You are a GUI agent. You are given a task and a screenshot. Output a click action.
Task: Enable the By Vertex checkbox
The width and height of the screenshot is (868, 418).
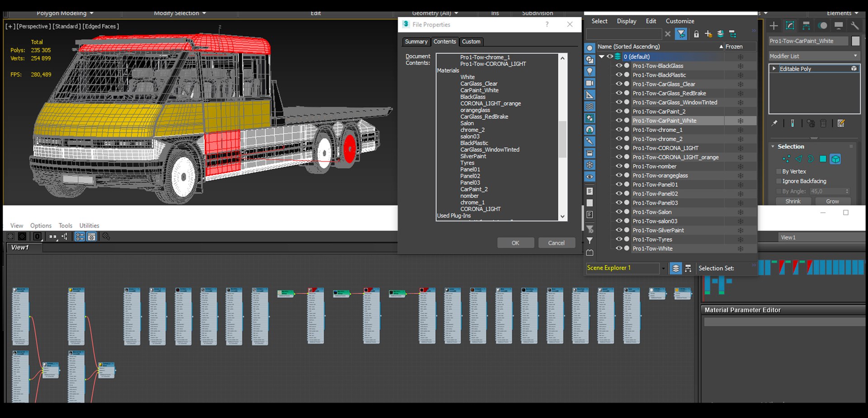pyautogui.click(x=779, y=171)
